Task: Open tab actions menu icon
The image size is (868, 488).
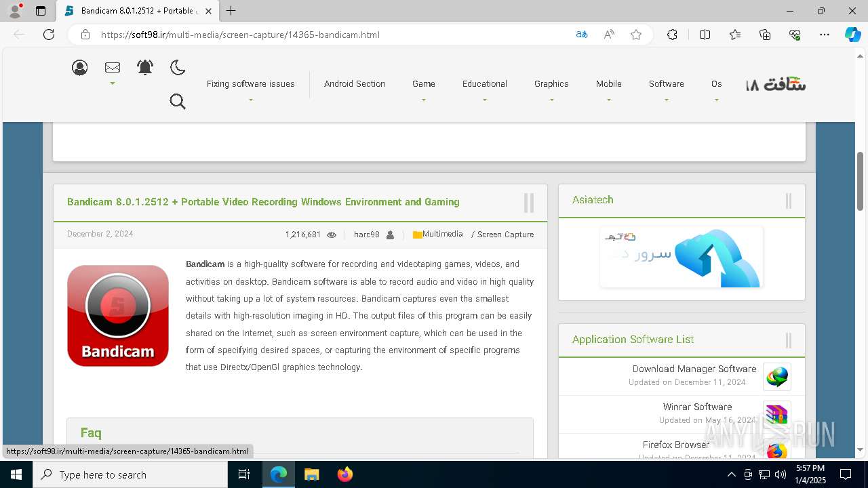Action: [41, 11]
